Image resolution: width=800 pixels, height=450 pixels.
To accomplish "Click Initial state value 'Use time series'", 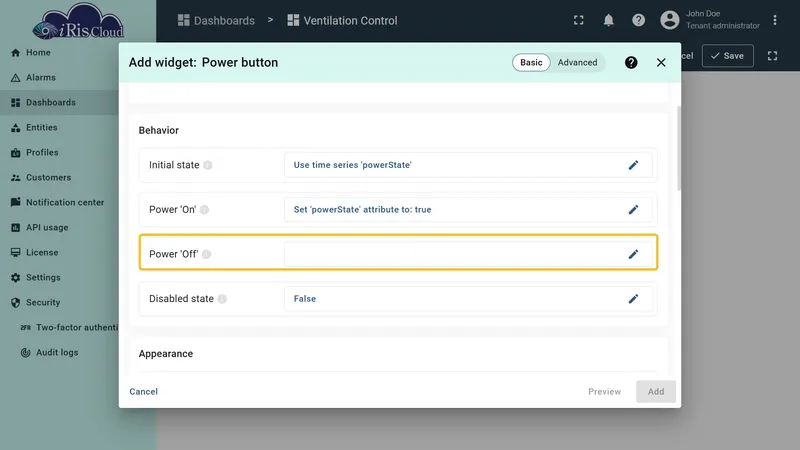I will (x=353, y=165).
